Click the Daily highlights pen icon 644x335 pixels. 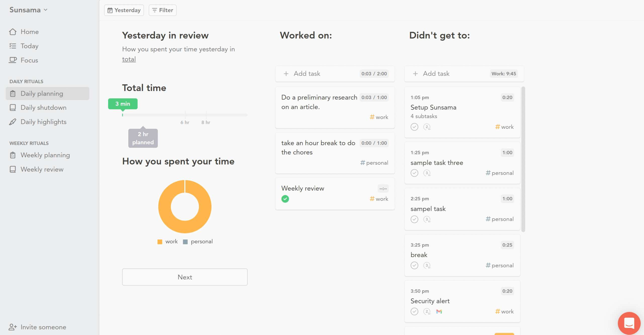(x=13, y=122)
